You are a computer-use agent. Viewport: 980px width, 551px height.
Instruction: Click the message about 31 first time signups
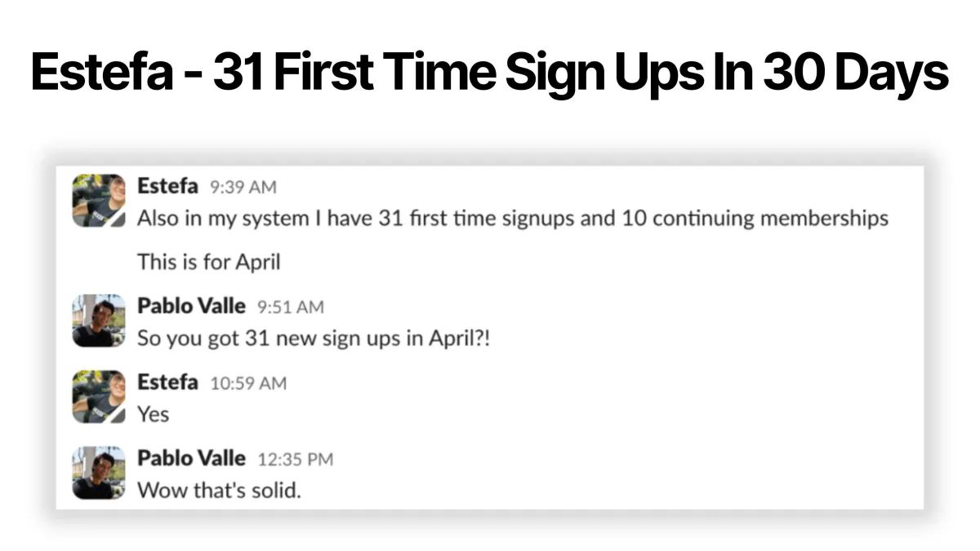(x=512, y=219)
